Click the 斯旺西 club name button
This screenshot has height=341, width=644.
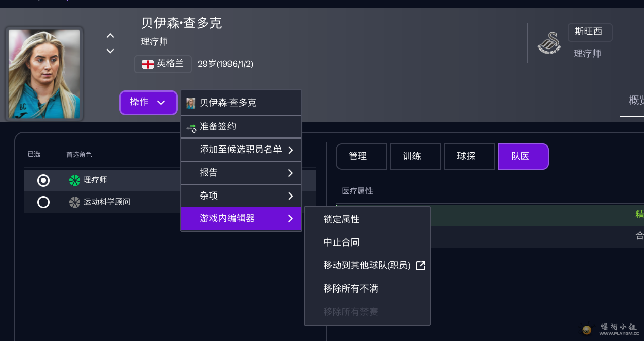coord(589,32)
